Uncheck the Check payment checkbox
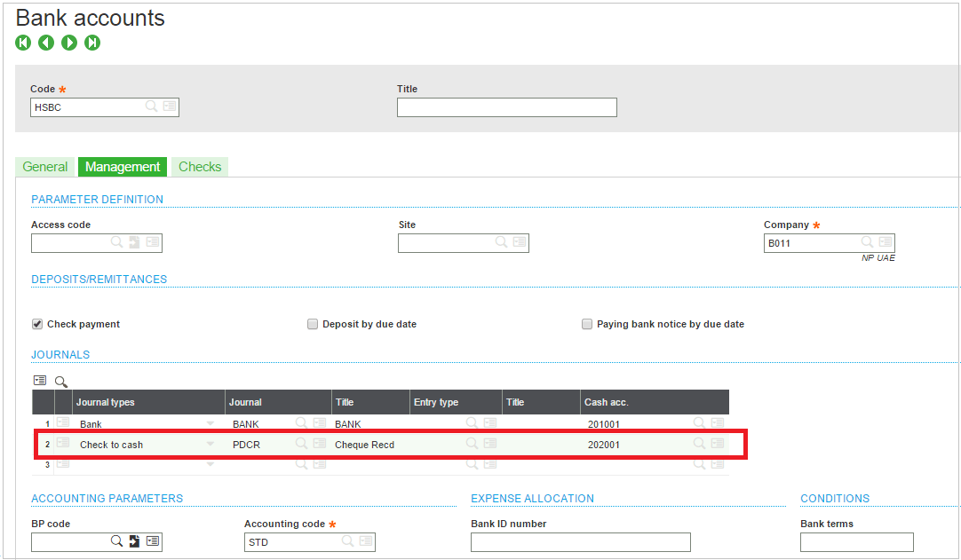Image resolution: width=961 pixels, height=560 pixels. [x=36, y=324]
